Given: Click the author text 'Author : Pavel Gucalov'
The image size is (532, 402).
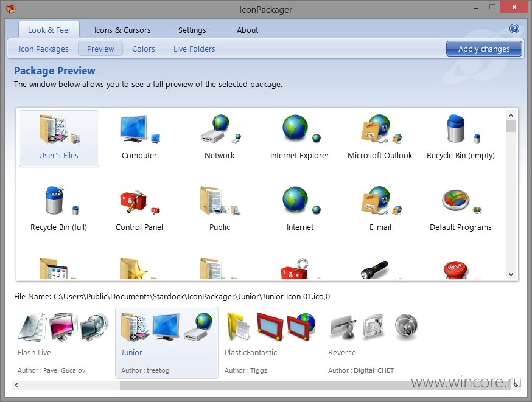Looking at the screenshot, I should (x=52, y=370).
